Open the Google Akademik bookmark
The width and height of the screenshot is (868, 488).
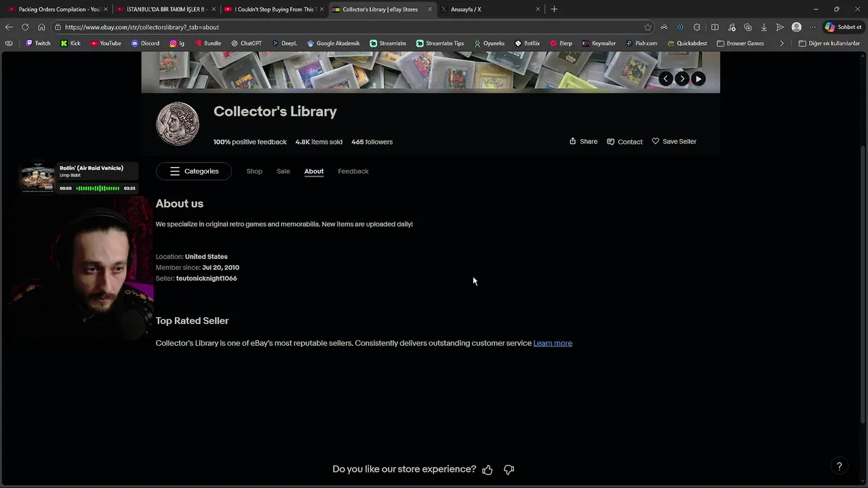[333, 43]
